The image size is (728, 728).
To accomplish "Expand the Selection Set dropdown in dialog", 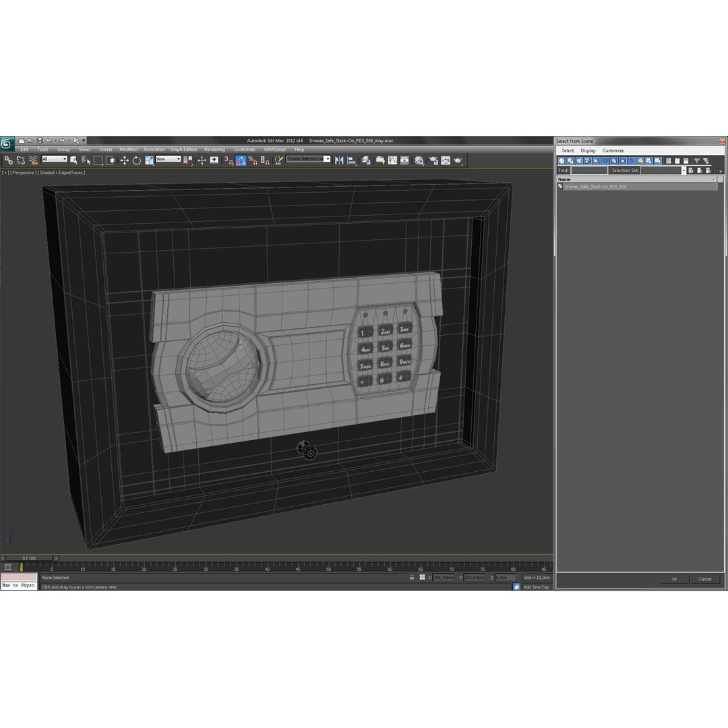I will [x=684, y=171].
